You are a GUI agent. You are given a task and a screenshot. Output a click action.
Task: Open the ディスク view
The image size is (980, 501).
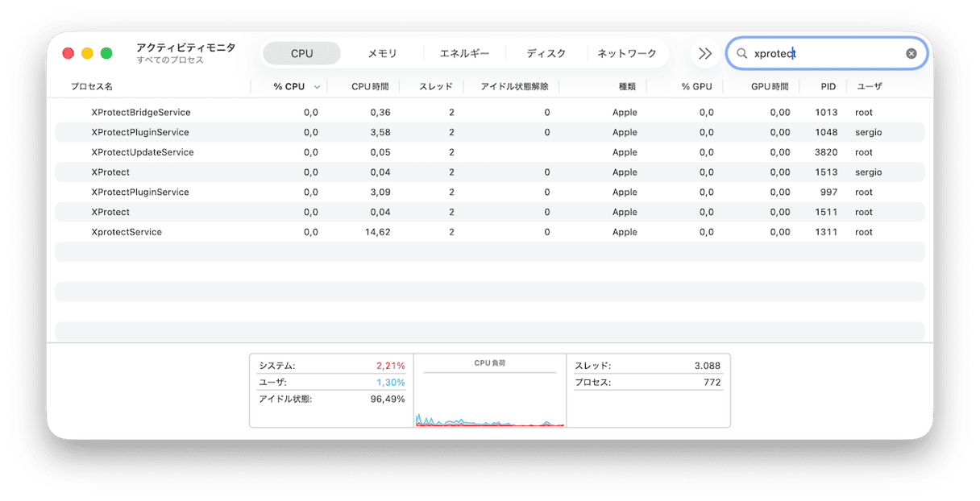click(546, 53)
